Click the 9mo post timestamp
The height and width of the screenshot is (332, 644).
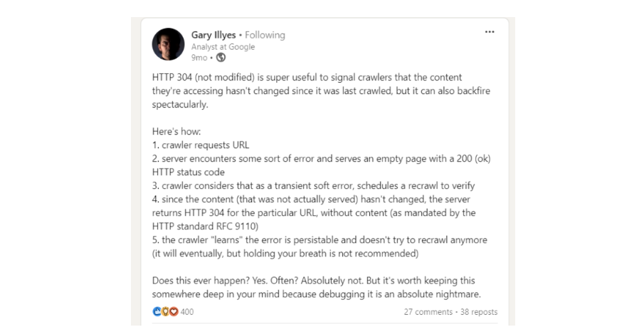[x=199, y=58]
